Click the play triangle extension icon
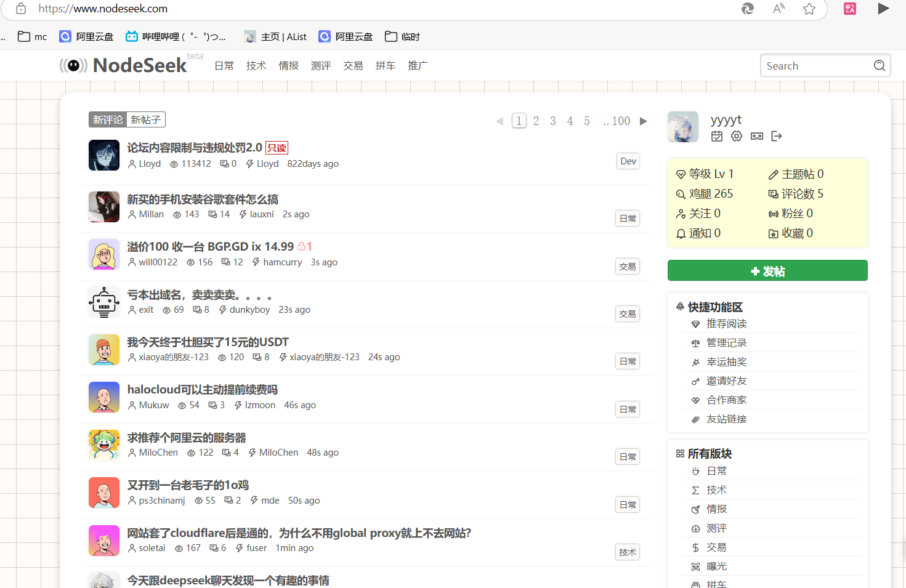The height and width of the screenshot is (588, 906). 883,9
